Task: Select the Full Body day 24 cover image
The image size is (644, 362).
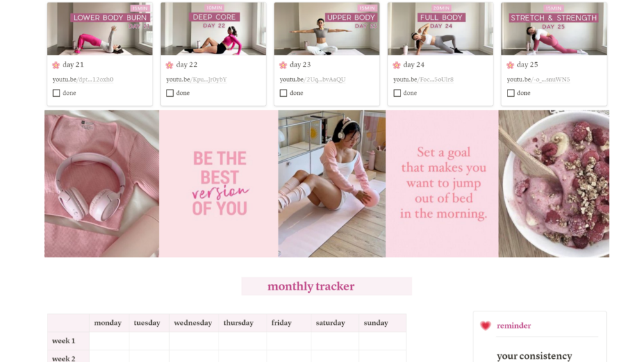Action: (x=440, y=29)
